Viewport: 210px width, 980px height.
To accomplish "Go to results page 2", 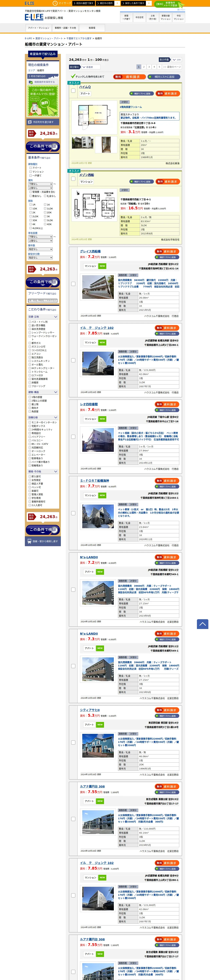I will (x=144, y=67).
